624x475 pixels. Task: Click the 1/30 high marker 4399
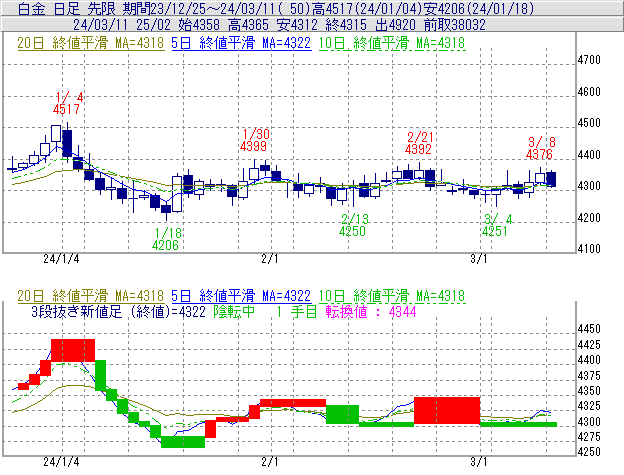point(256,147)
